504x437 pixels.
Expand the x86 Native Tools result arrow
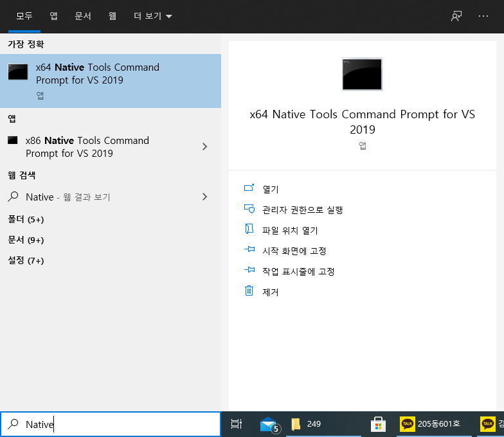(x=204, y=147)
